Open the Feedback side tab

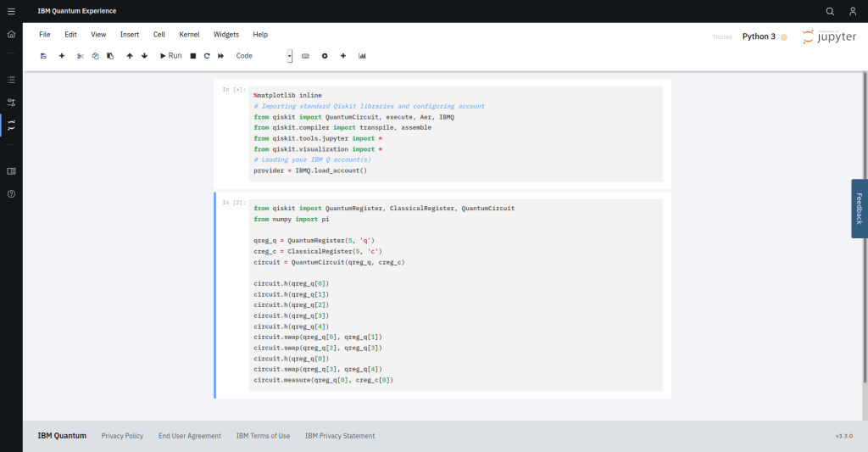[860, 209]
